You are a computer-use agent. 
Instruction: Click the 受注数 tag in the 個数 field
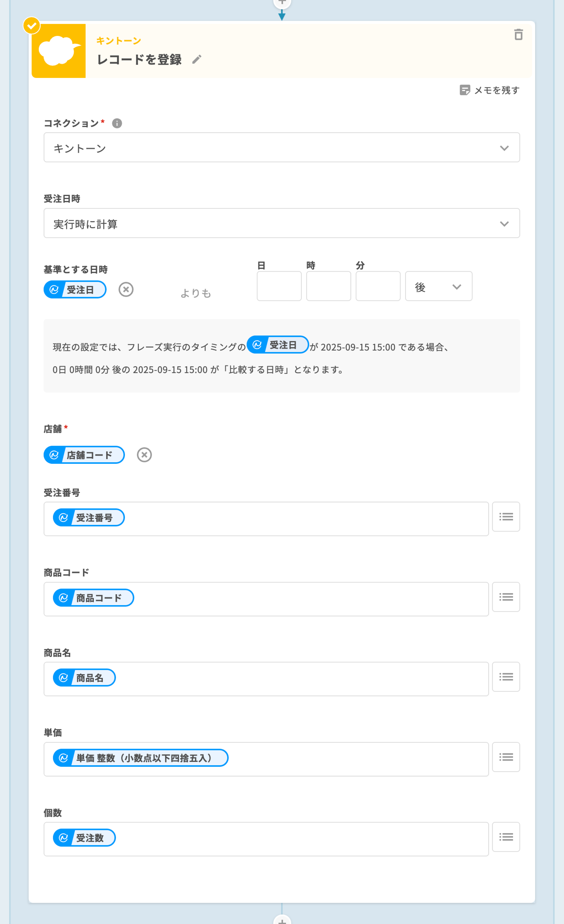pyautogui.click(x=84, y=838)
